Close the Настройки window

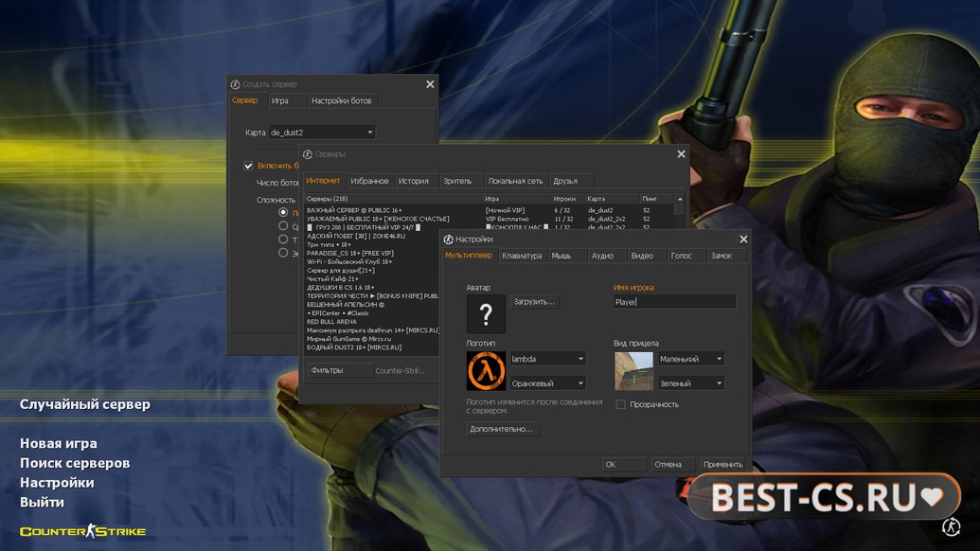(x=743, y=240)
